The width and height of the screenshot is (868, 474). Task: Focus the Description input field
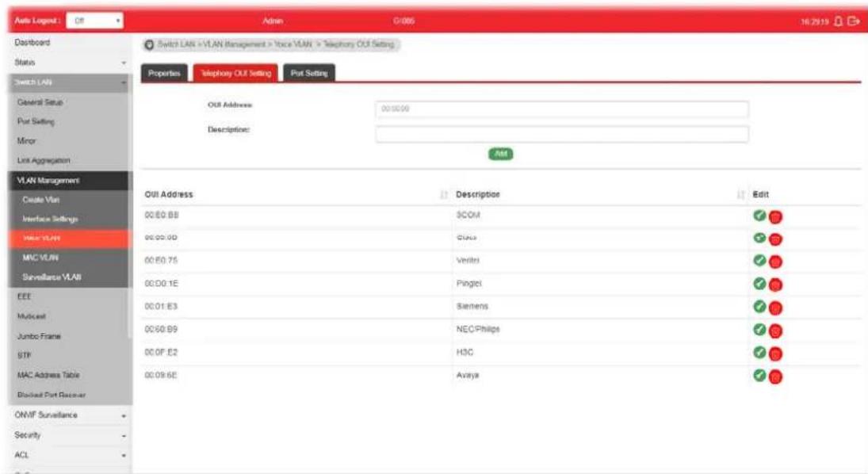(x=562, y=134)
